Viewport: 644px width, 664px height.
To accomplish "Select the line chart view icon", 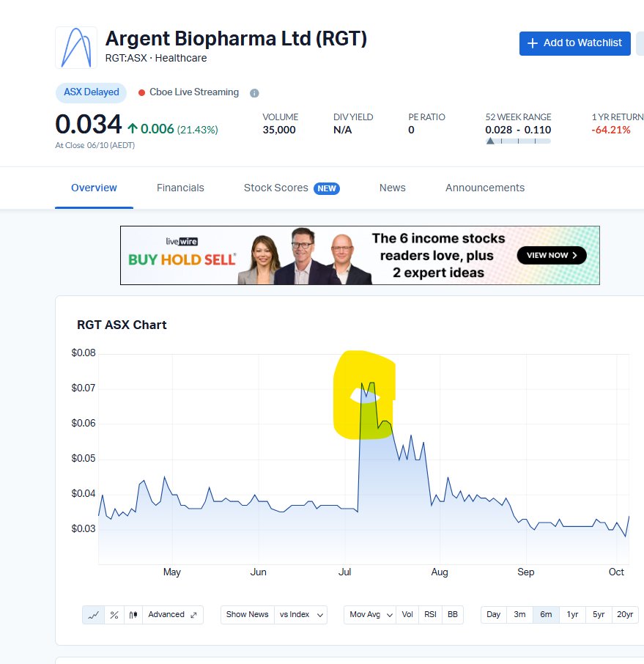I will (93, 615).
